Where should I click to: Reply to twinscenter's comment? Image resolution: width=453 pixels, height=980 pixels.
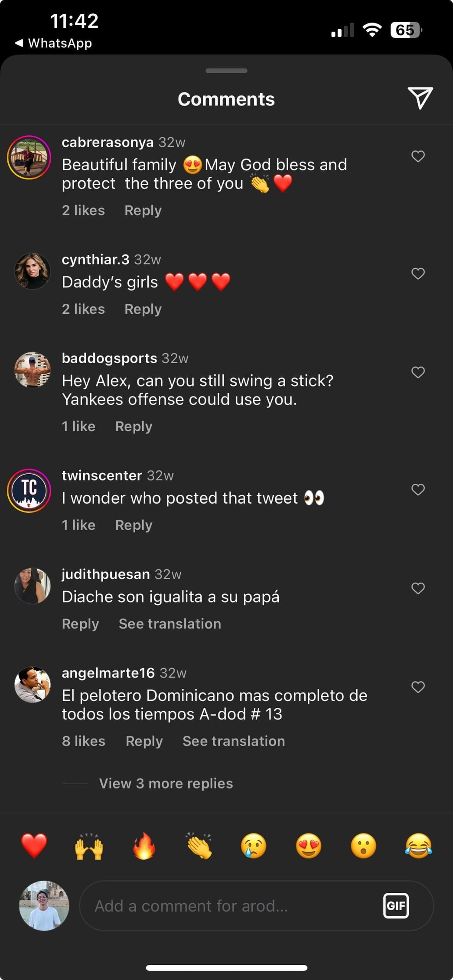click(134, 525)
